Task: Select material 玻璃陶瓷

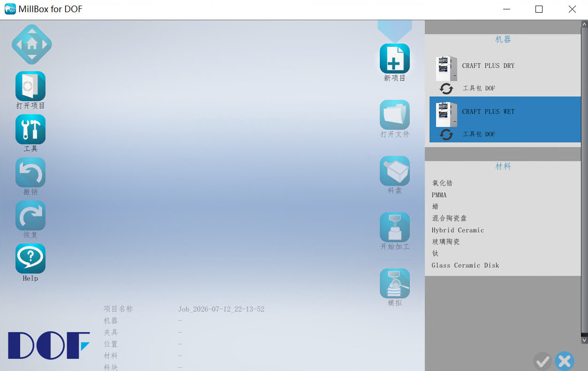Action: tap(445, 242)
